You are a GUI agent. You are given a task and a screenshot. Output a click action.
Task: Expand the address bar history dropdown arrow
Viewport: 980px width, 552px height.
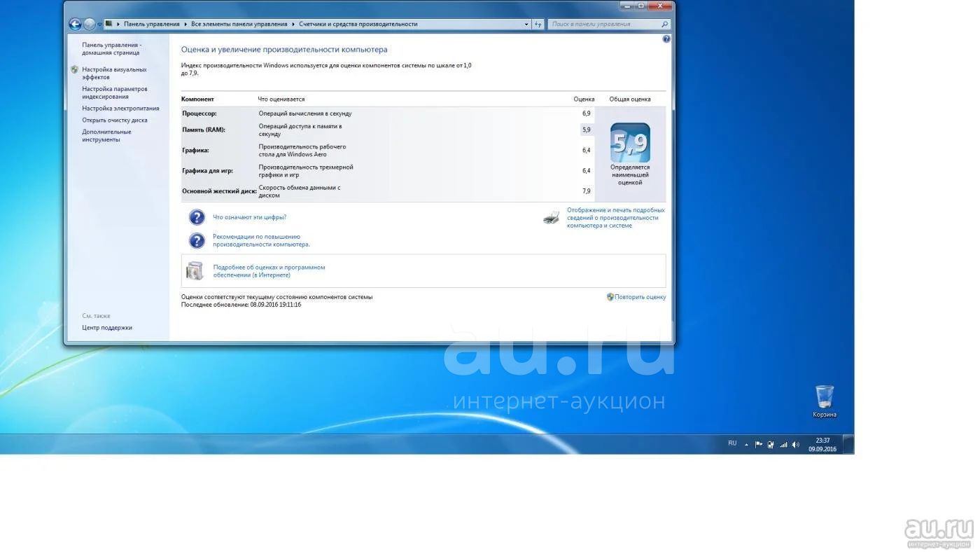pyautogui.click(x=526, y=25)
